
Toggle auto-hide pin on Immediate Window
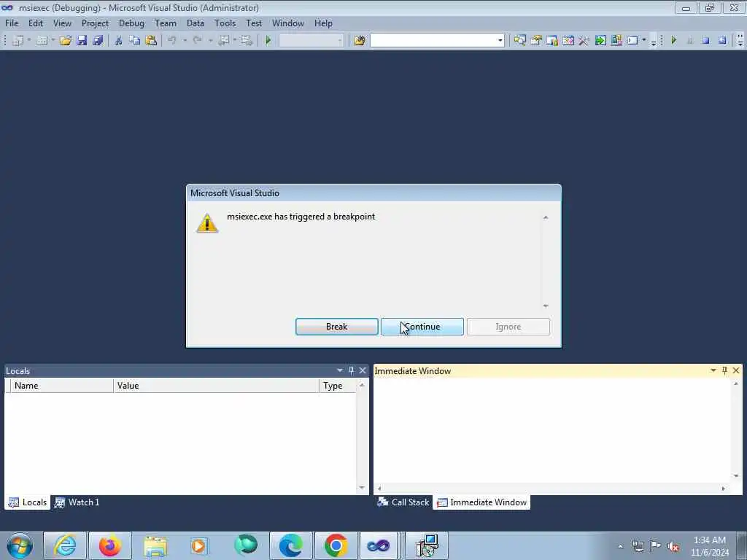point(724,370)
